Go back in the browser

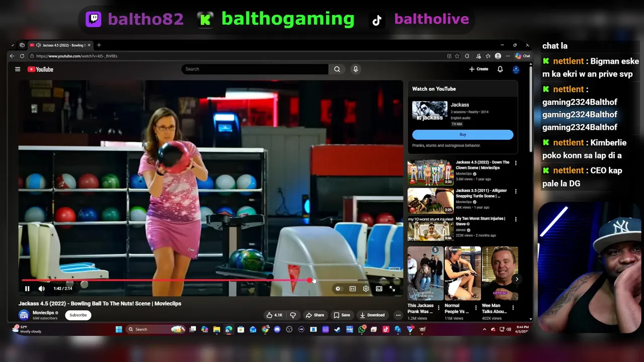point(13,56)
